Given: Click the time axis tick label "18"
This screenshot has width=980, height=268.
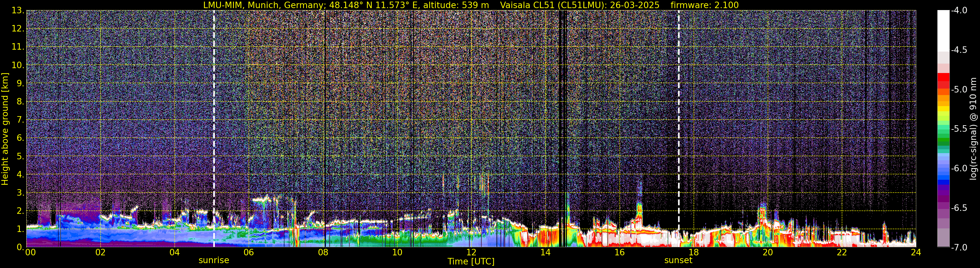Looking at the screenshot, I should coord(694,253).
